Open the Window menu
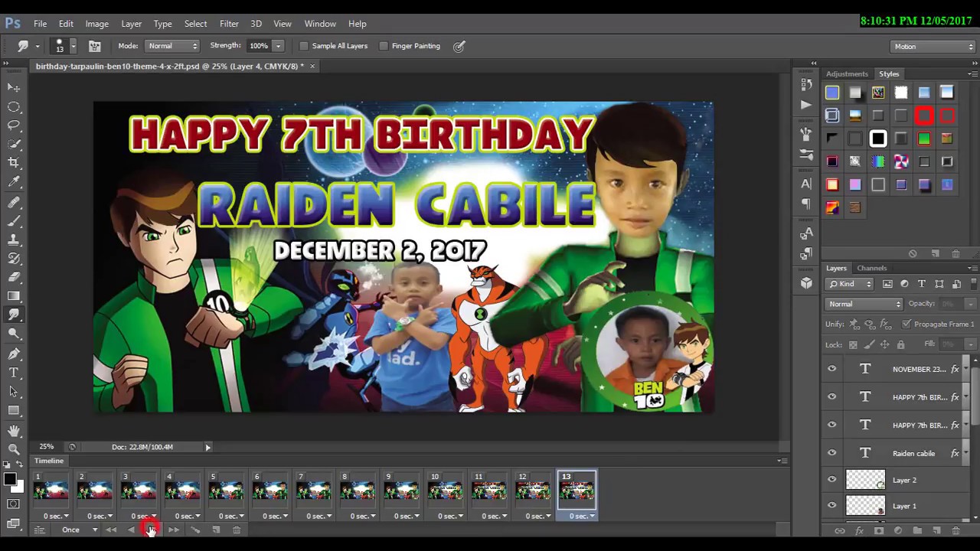 click(320, 24)
